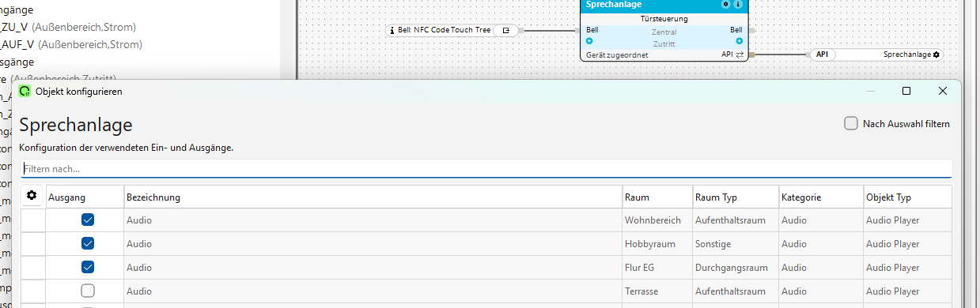The image size is (980, 308).
Task: Select the Wohnbereich room cell
Action: click(x=657, y=220)
